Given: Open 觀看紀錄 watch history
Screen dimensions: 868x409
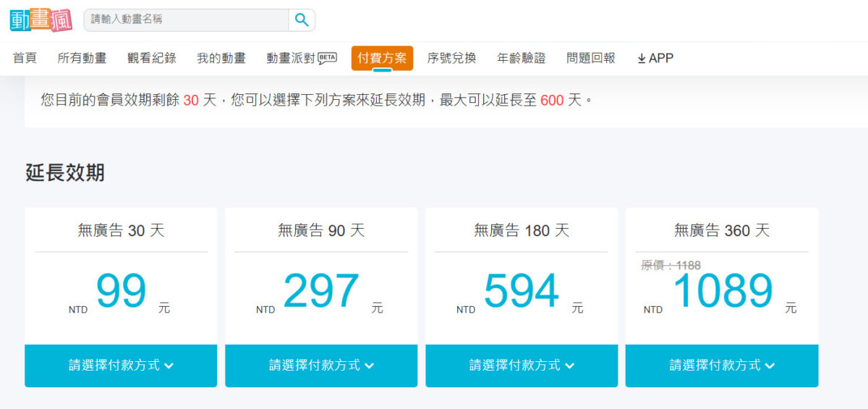Looking at the screenshot, I should (x=151, y=59).
